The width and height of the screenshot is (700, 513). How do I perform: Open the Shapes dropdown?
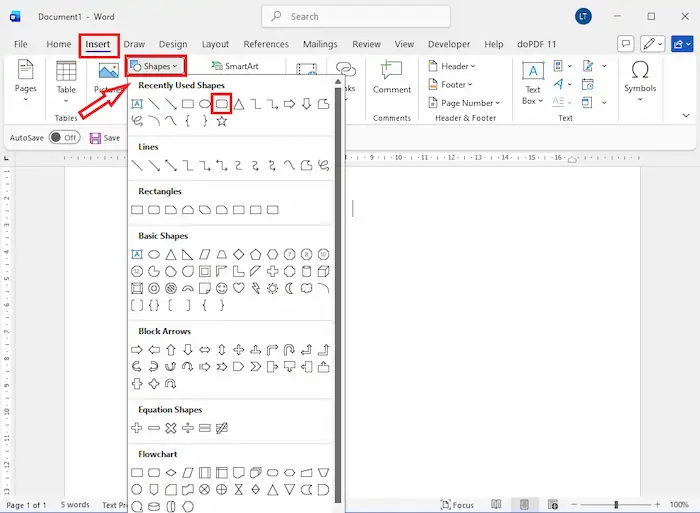click(x=157, y=66)
